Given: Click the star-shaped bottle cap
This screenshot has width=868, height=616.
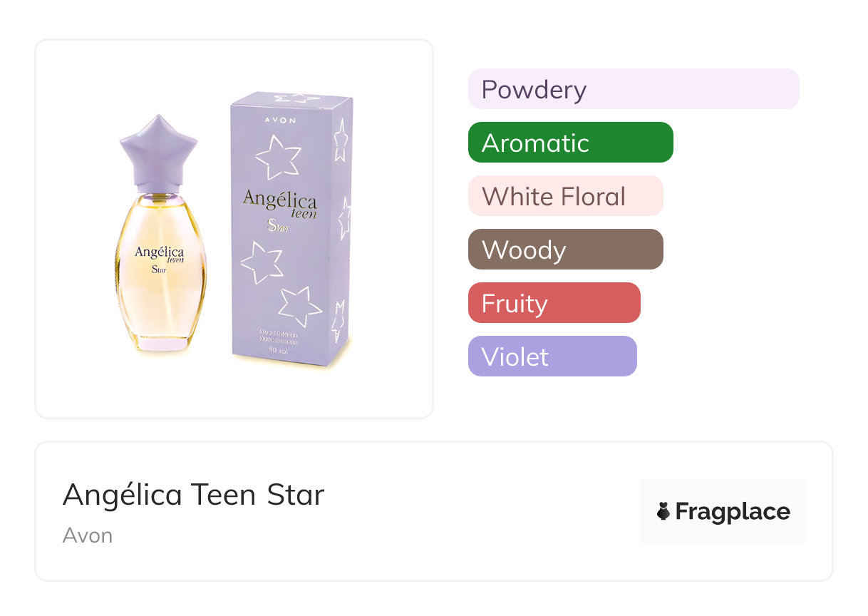Looking at the screenshot, I should pyautogui.click(x=157, y=149).
